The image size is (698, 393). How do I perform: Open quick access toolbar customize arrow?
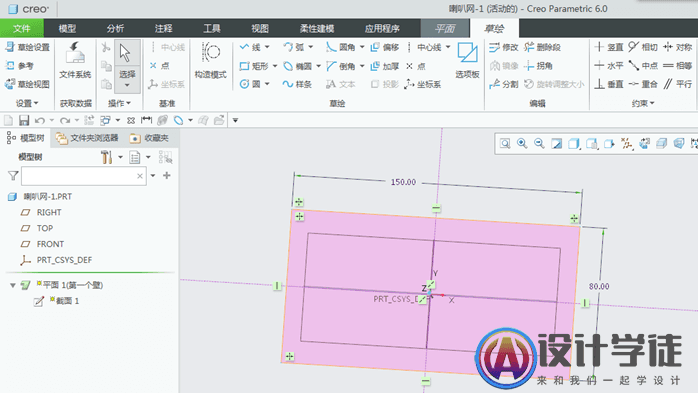tap(235, 120)
